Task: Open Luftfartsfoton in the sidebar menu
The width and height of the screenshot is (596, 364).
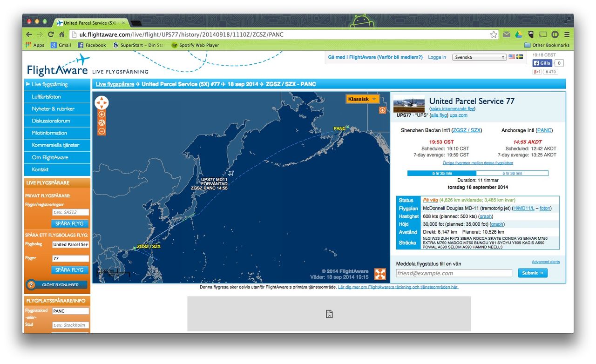Action: (x=57, y=97)
